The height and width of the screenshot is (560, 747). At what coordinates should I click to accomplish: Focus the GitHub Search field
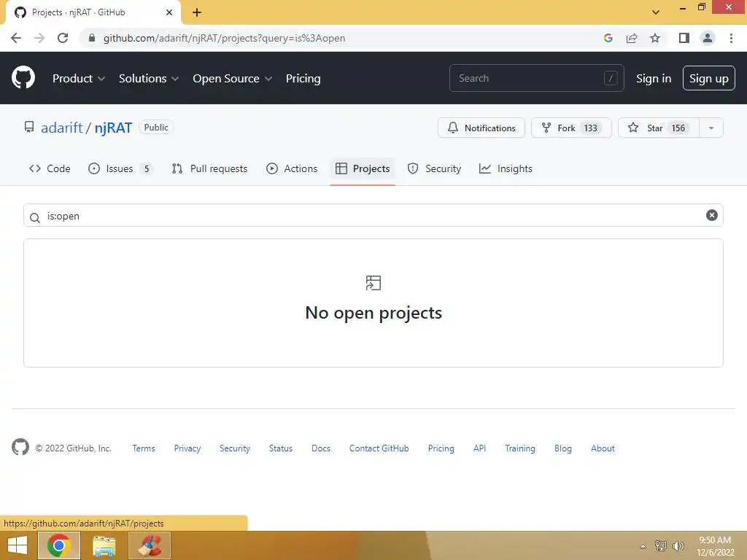point(536,78)
